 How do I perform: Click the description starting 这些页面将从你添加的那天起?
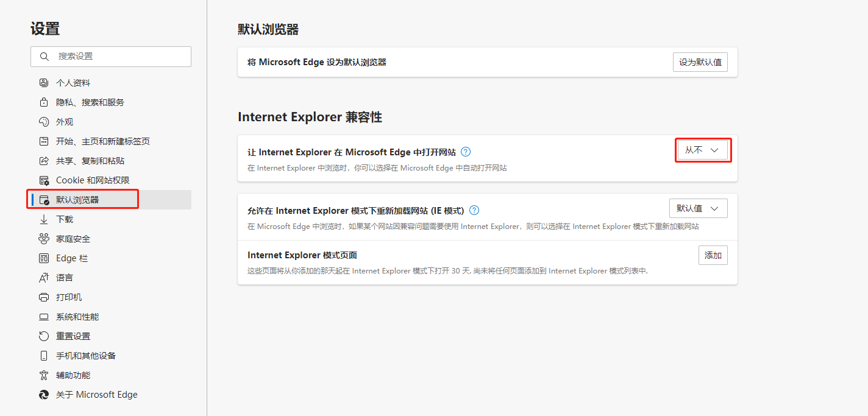coord(447,271)
